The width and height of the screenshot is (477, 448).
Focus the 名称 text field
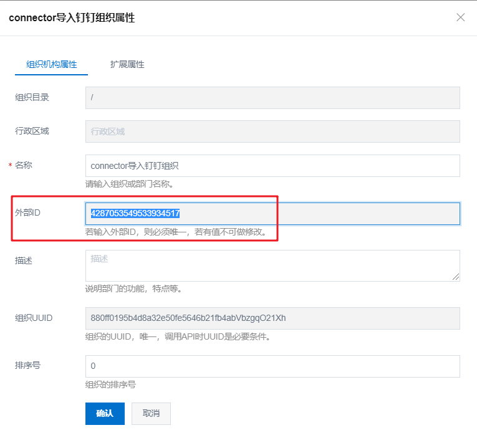tap(272, 166)
